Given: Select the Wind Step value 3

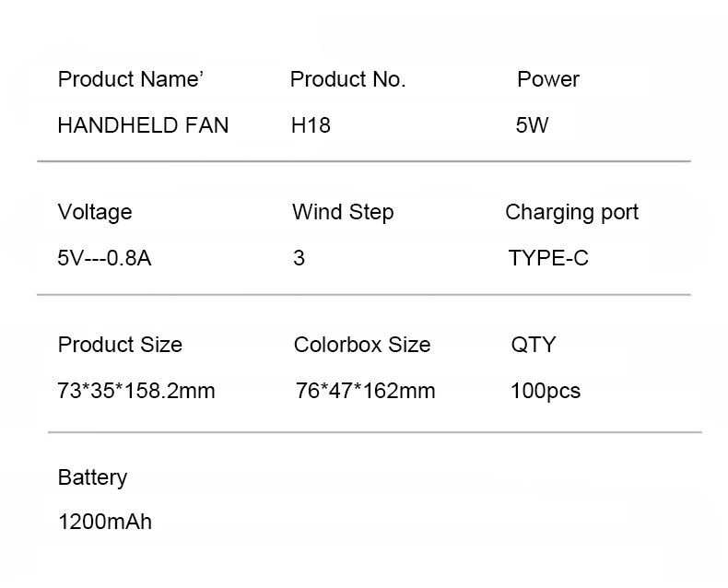Looking at the screenshot, I should (x=299, y=258).
